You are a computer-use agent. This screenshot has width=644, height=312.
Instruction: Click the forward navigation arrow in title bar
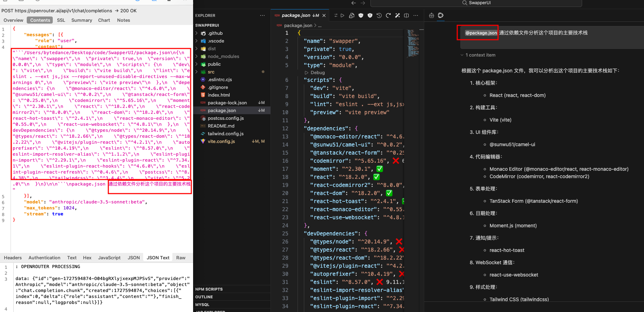(x=363, y=3)
